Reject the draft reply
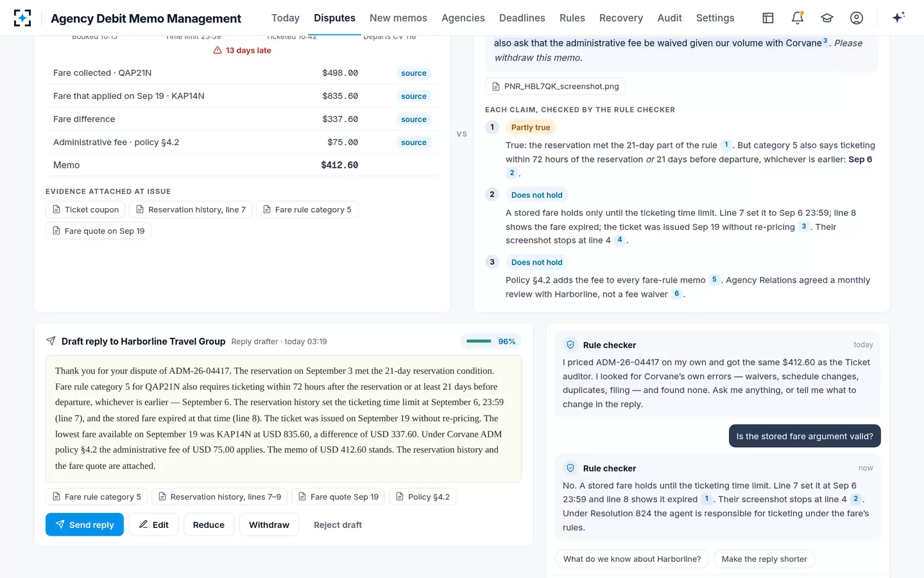 [338, 525]
